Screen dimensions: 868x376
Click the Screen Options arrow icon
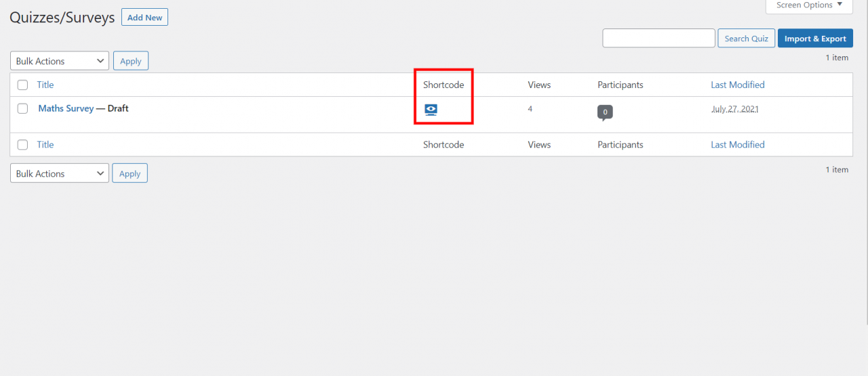click(x=840, y=5)
